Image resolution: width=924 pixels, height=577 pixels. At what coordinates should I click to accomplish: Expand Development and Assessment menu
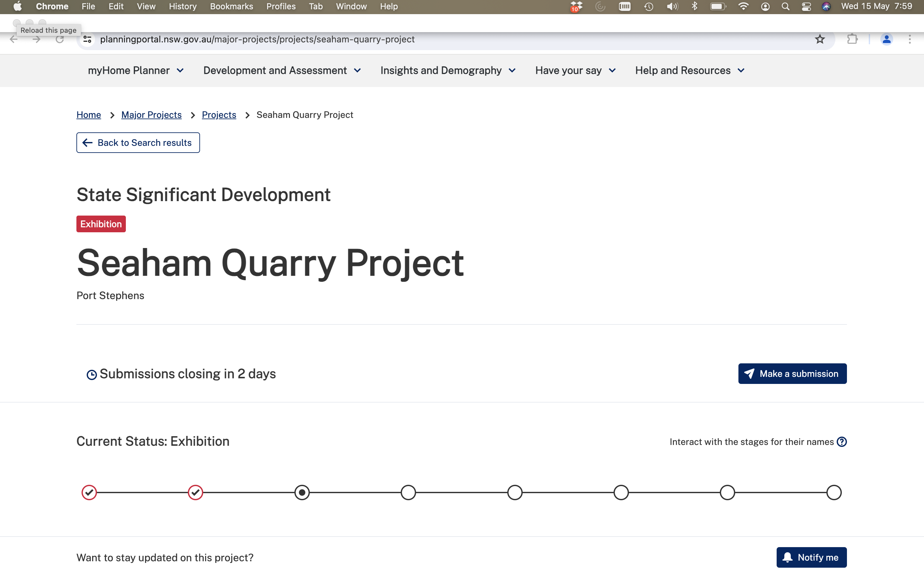282,71
